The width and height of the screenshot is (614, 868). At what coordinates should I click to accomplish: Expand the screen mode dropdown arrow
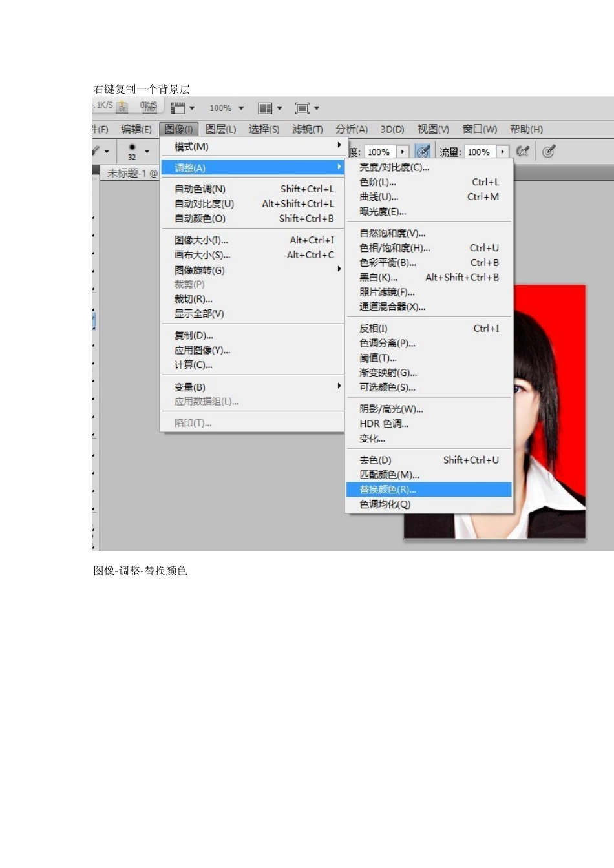317,108
